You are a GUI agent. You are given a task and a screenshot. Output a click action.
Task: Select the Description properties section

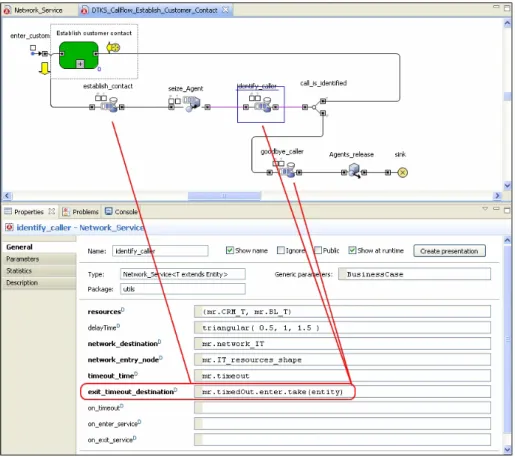(39, 283)
